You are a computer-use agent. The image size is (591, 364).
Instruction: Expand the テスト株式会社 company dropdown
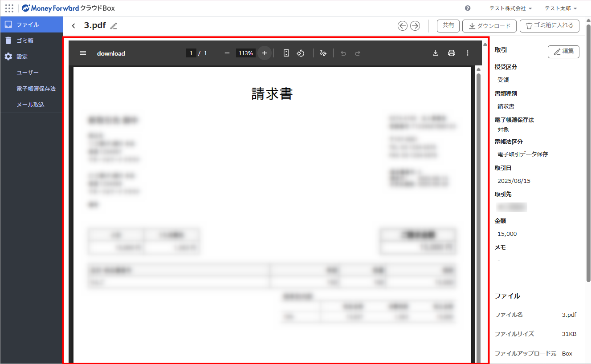510,8
